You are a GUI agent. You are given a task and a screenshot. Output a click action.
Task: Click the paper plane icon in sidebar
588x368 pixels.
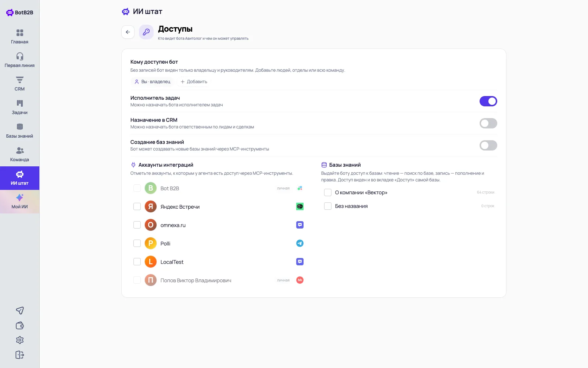pyautogui.click(x=20, y=311)
